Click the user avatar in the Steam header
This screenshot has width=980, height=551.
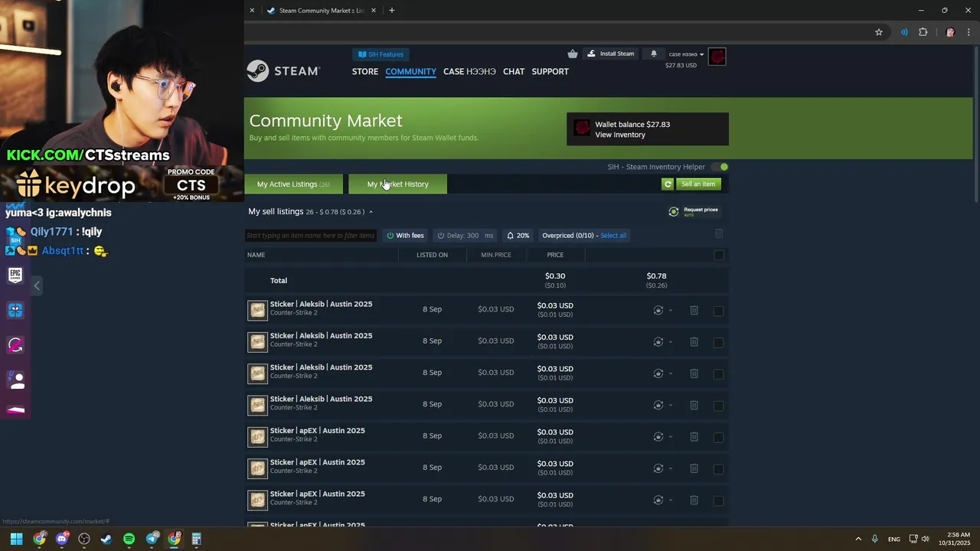(717, 57)
